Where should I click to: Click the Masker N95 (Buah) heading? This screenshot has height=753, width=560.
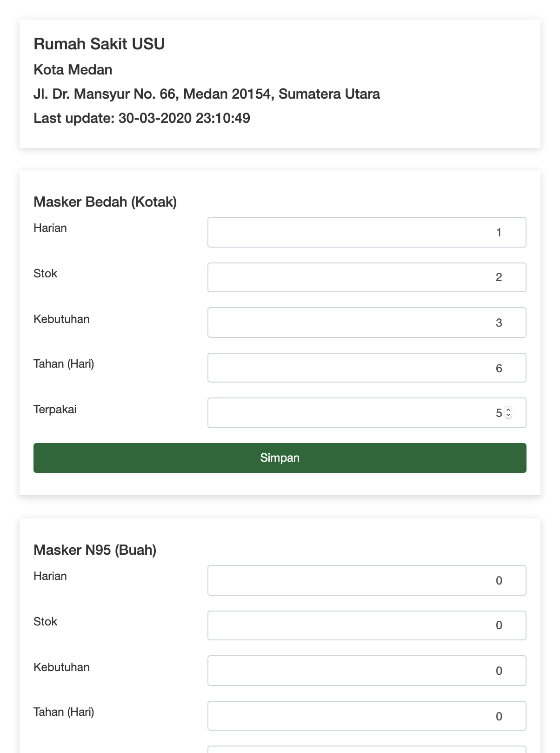pyautogui.click(x=95, y=550)
